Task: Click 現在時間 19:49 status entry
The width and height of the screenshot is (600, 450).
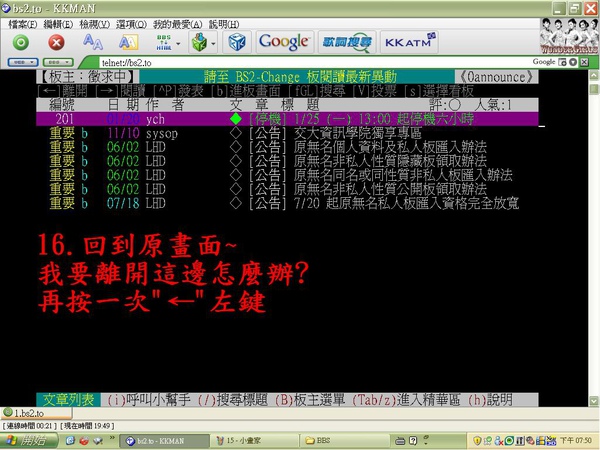Action: 87,426
